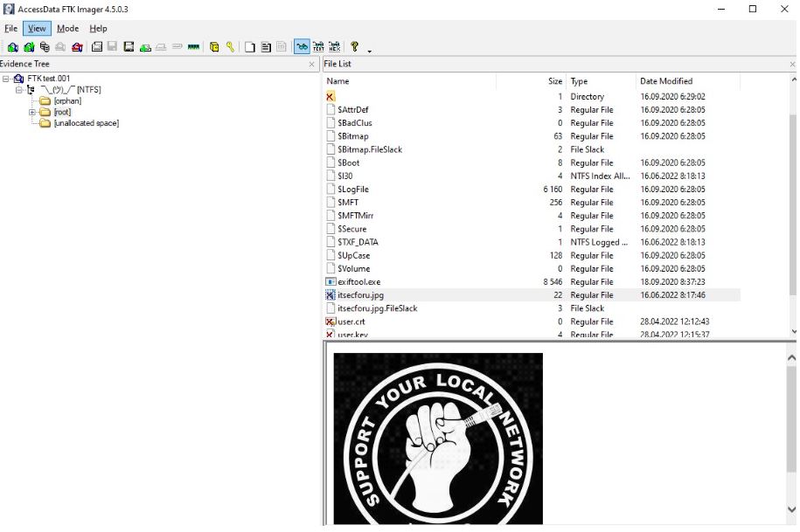Select the $AttrDef file row
The image size is (800, 532).
coord(532,109)
